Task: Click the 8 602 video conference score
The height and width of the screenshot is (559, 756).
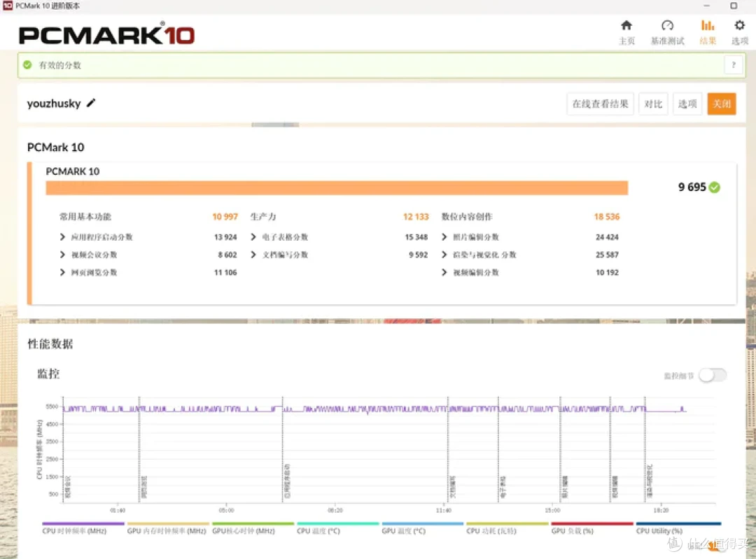Action: click(227, 255)
